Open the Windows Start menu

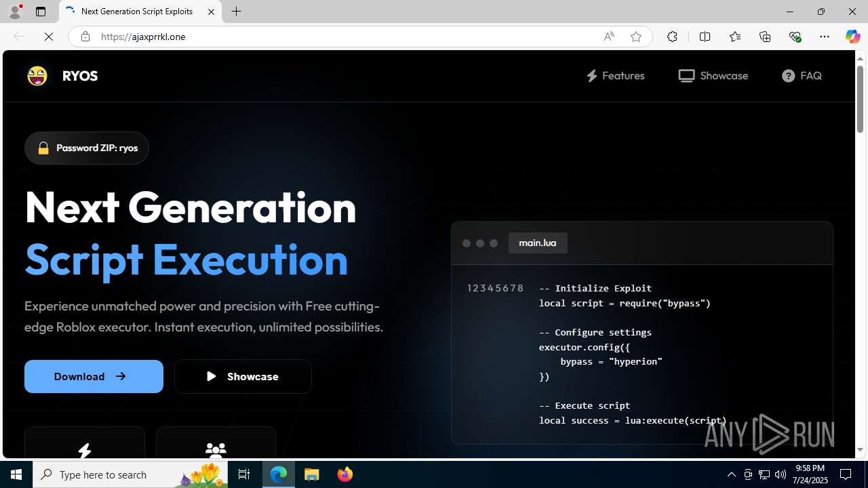[16, 474]
